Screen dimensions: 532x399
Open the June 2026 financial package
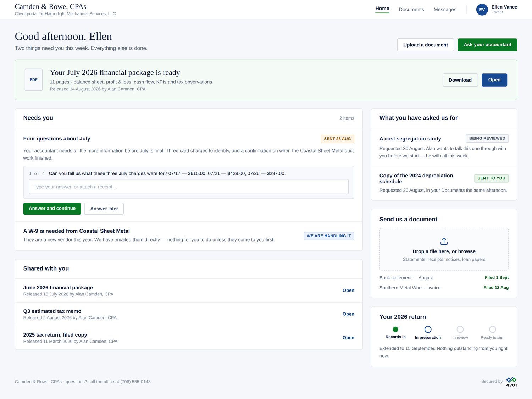[x=348, y=290]
